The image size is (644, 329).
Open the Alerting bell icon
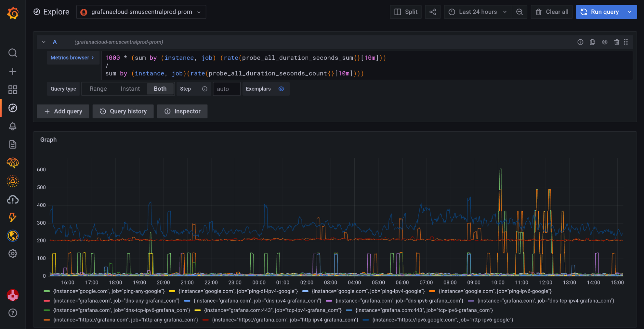point(13,126)
